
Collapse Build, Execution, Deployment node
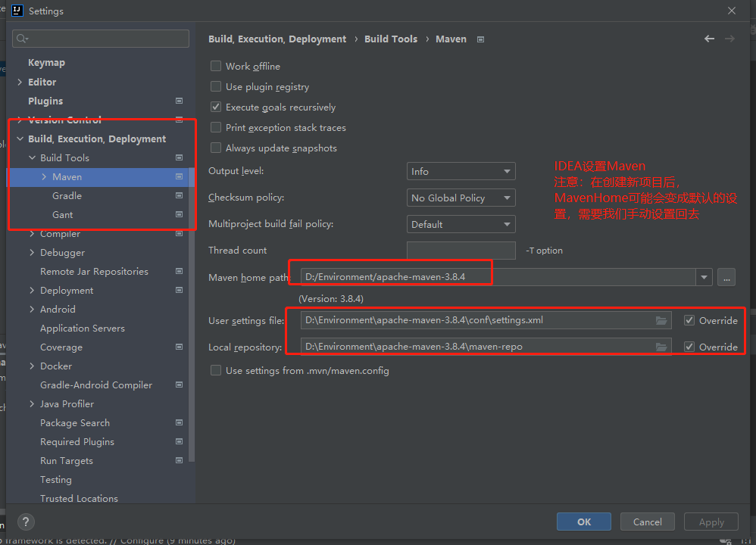20,139
